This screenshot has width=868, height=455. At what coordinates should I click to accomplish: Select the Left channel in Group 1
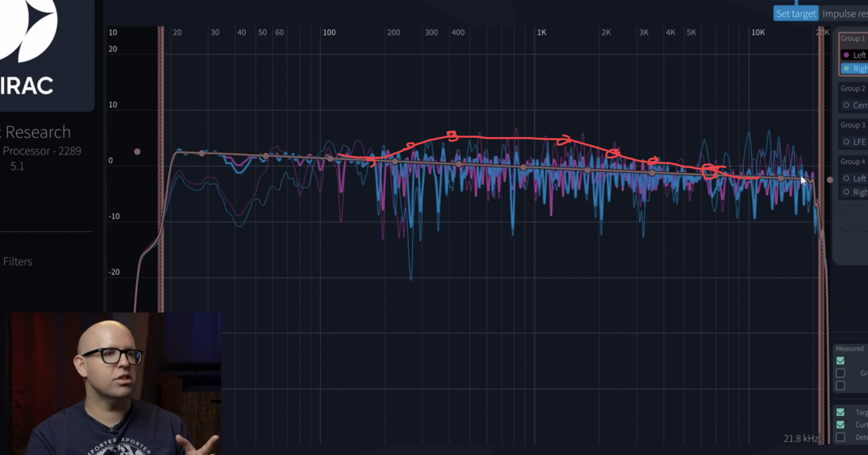tap(854, 55)
